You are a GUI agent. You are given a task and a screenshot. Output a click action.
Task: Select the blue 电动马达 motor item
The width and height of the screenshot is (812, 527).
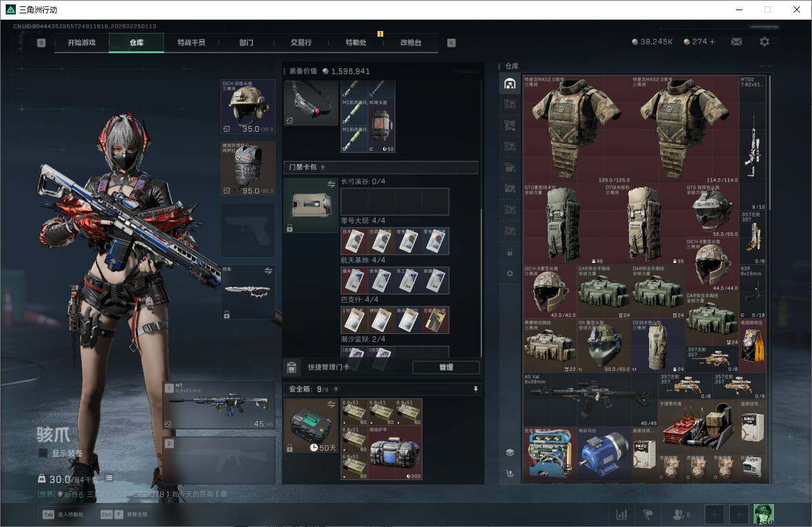tap(604, 454)
